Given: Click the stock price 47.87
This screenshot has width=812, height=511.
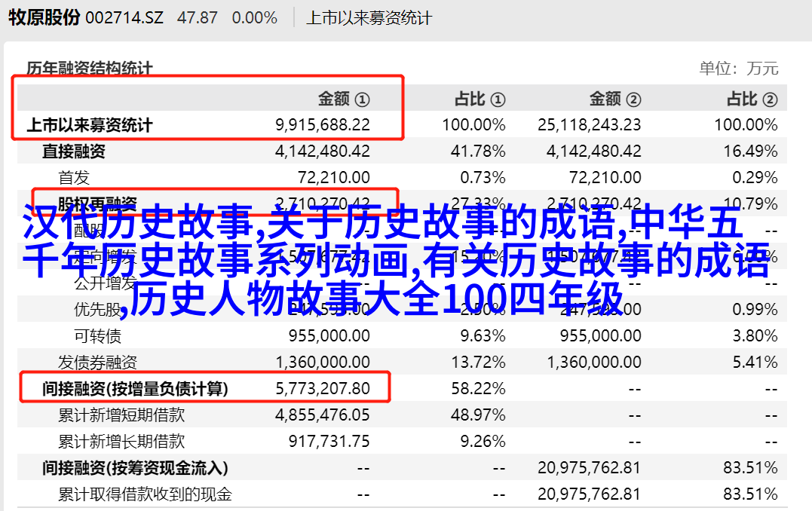Looking at the screenshot, I should pos(198,18).
